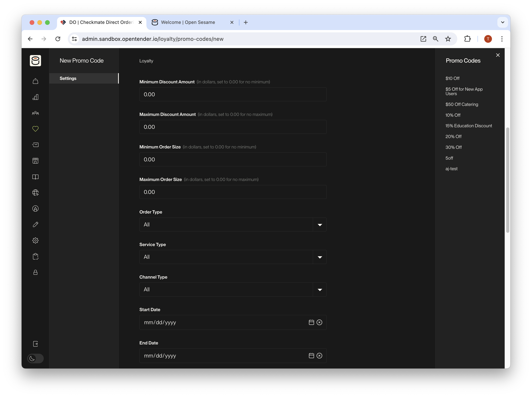532x397 pixels.
Task: Close the Welcome | Open Sesame tab
Action: (232, 22)
